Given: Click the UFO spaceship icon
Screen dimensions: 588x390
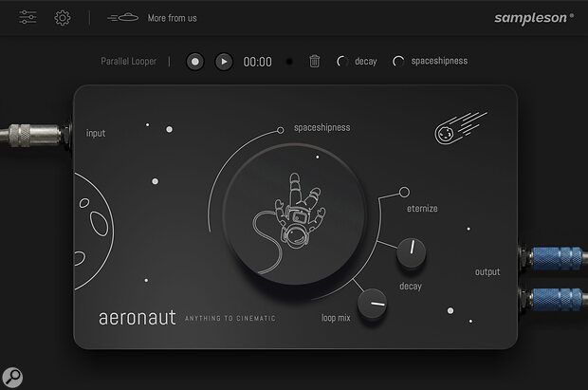Looking at the screenshot, I should (x=123, y=17).
